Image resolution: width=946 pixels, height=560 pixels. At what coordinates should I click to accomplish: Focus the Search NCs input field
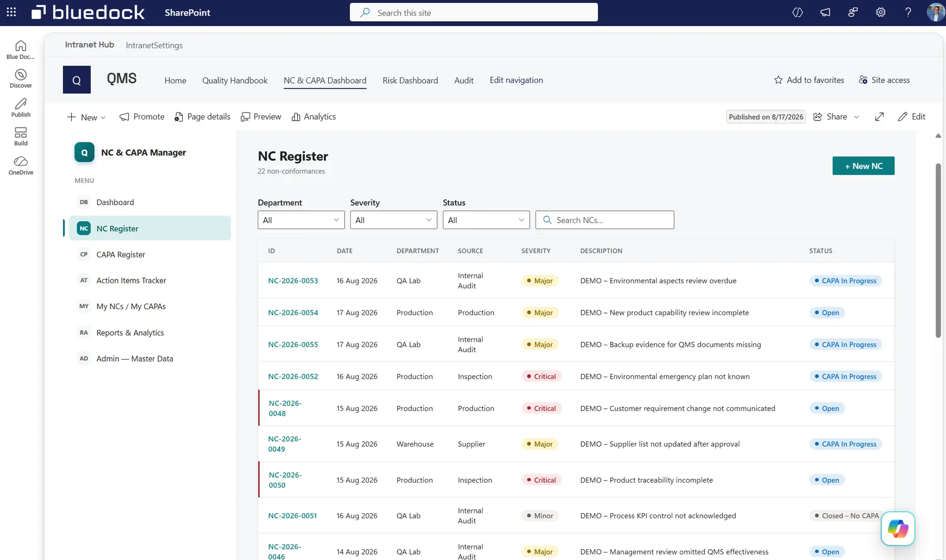605,220
